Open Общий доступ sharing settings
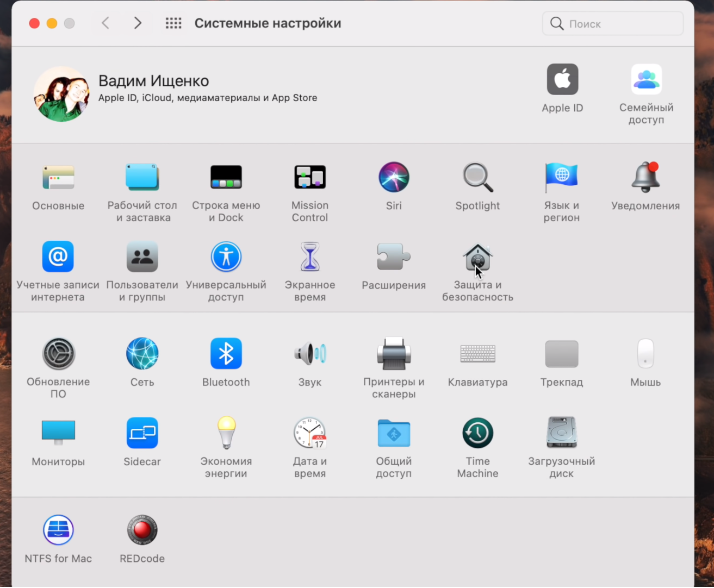This screenshot has width=714, height=588. click(x=394, y=433)
